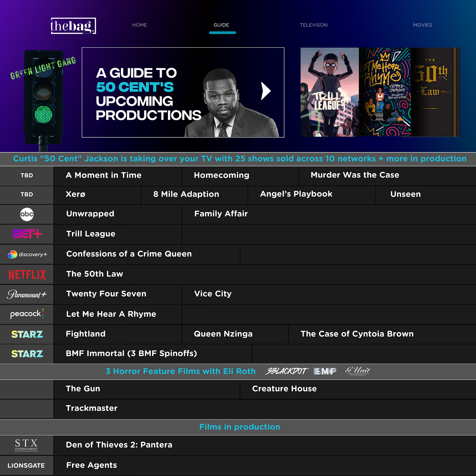This screenshot has width=476, height=476.
Task: Click the Netflix logo
Action: (27, 275)
